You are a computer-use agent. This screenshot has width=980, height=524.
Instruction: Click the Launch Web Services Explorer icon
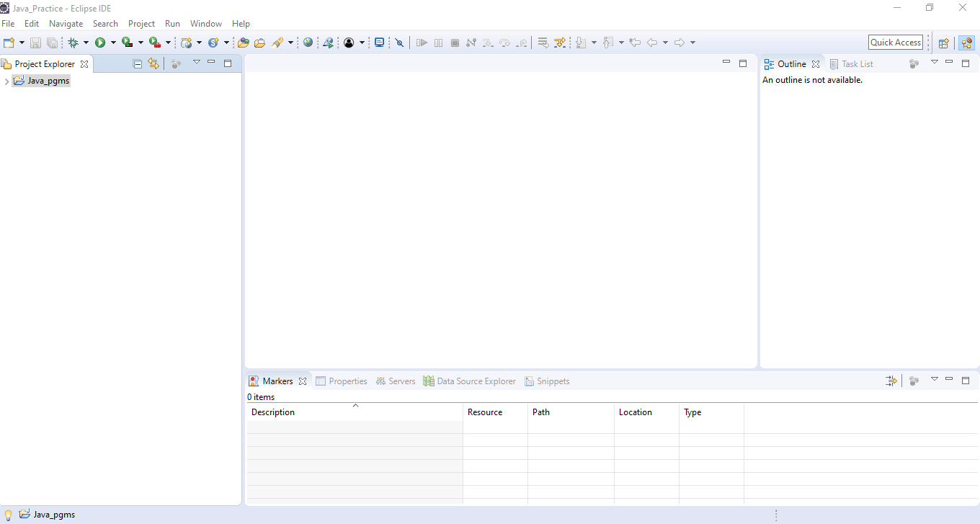(329, 43)
